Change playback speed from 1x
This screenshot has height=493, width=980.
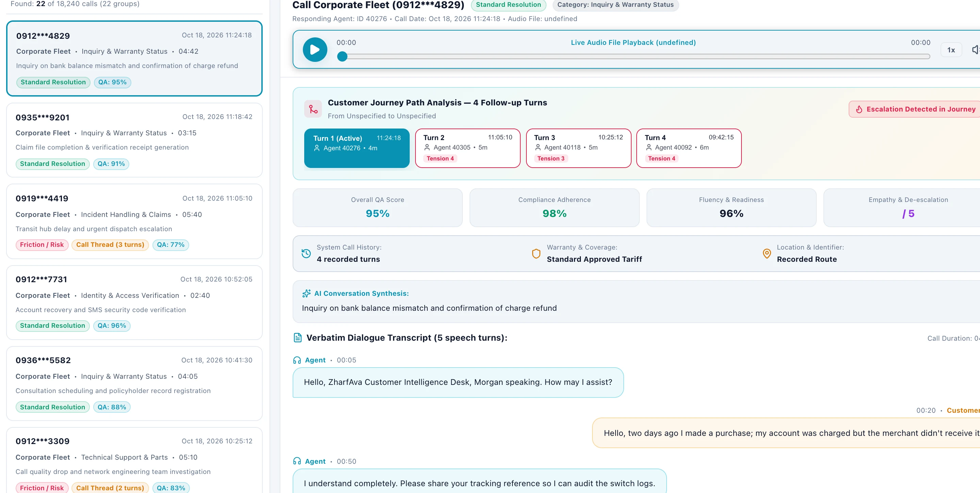click(951, 50)
